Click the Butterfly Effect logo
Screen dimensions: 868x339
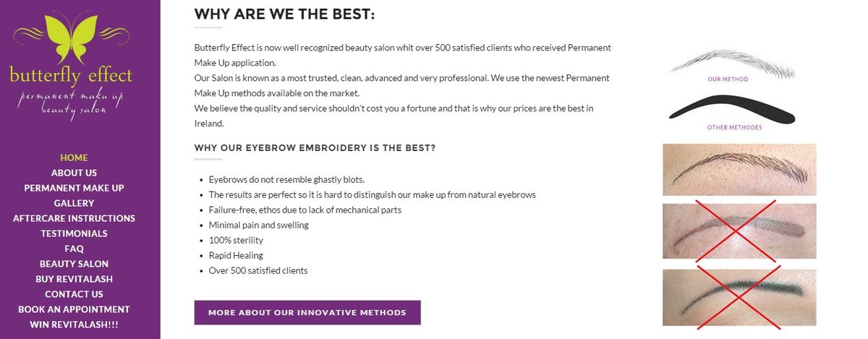(x=72, y=64)
